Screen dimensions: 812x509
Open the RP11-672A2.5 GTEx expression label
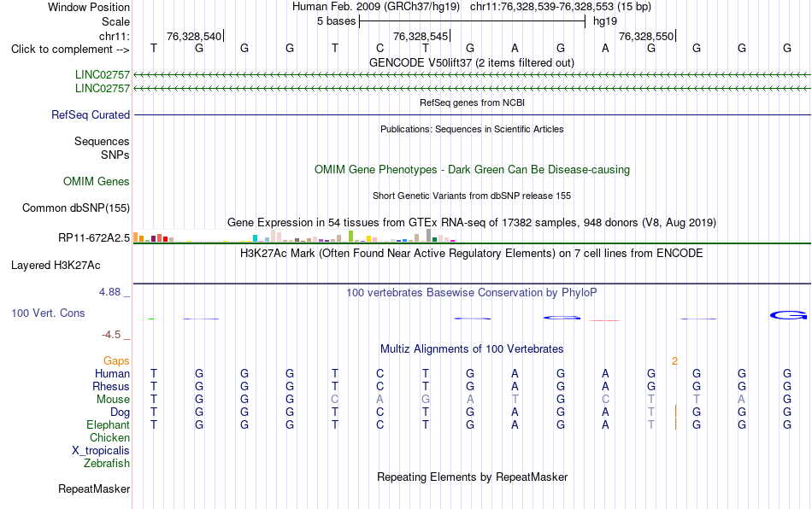[x=94, y=238]
